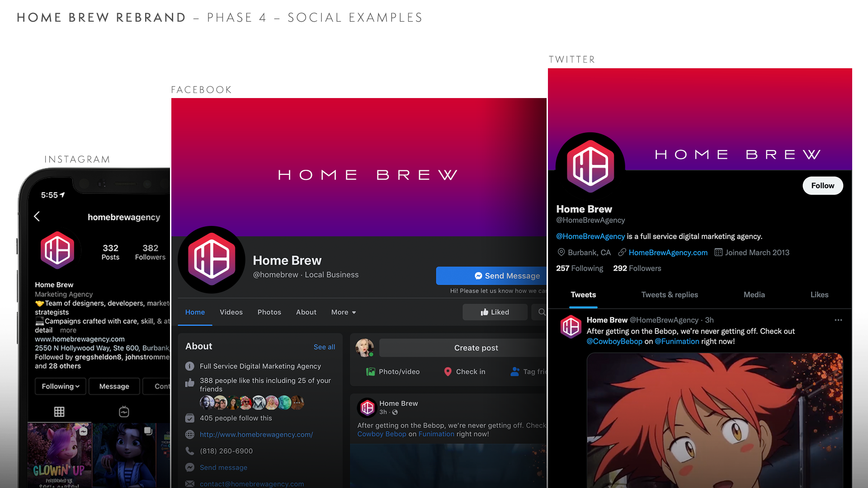
Task: Click the Facebook Home Brew profile logo
Action: [x=212, y=259]
